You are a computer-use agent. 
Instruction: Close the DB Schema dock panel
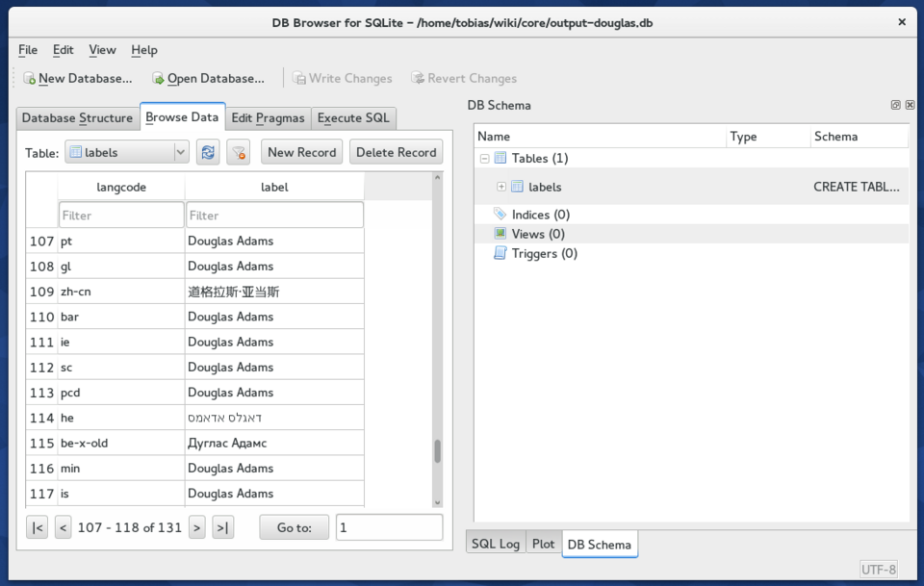click(910, 105)
